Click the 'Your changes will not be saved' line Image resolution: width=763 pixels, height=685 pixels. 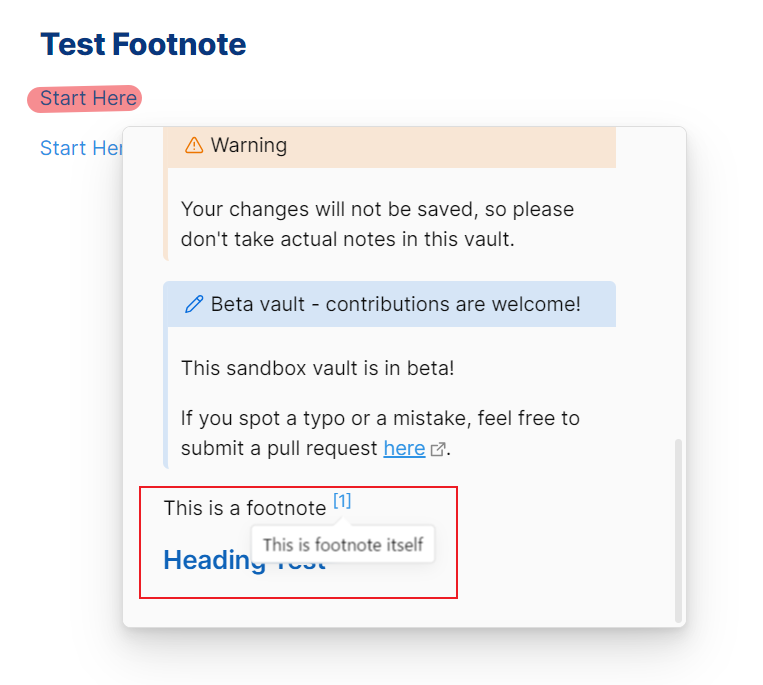[x=377, y=210]
